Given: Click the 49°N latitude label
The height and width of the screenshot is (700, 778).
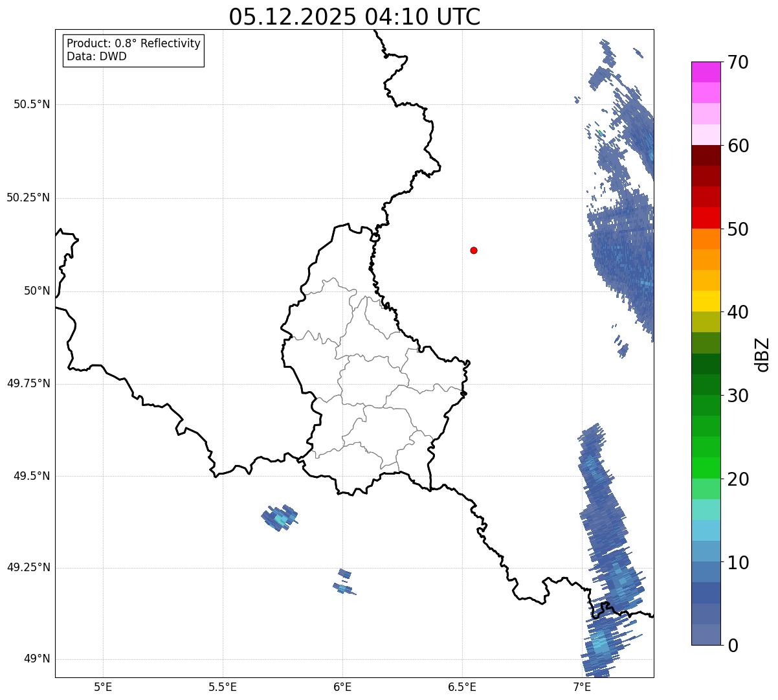Looking at the screenshot, I should point(37,659).
